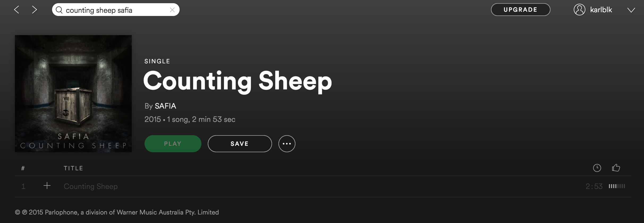
Task: Click the magnifier search icon
Action: [x=59, y=10]
